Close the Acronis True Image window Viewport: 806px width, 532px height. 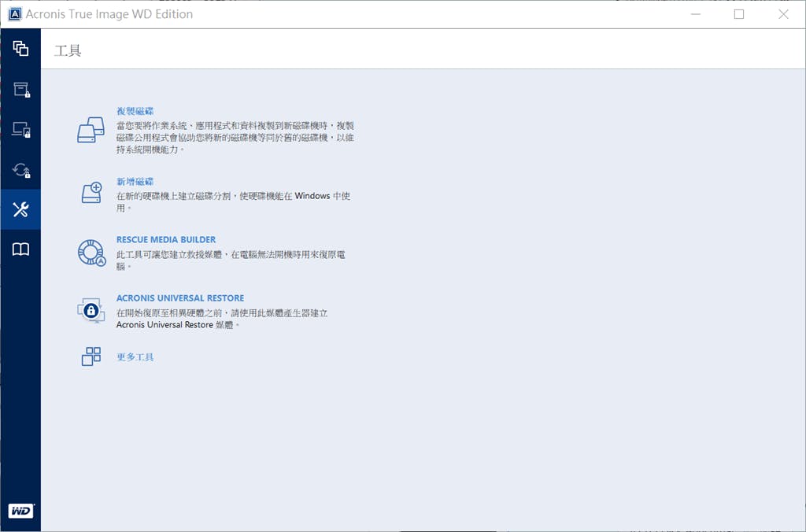[x=783, y=14]
